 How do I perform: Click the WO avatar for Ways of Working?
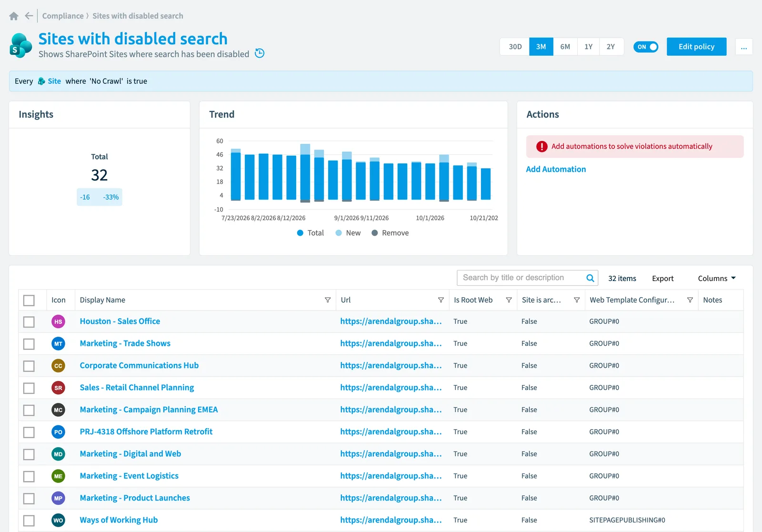[58, 520]
